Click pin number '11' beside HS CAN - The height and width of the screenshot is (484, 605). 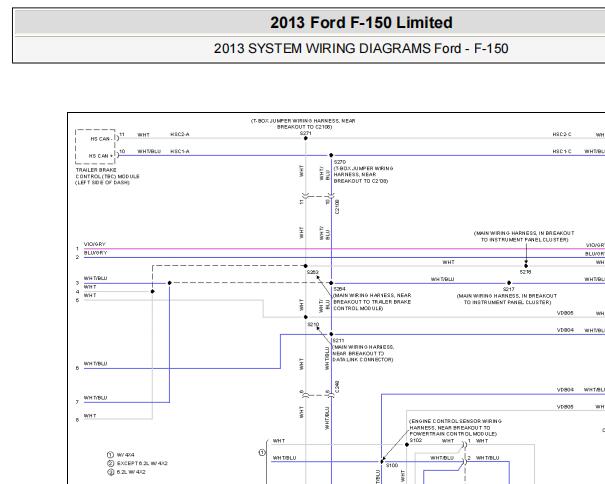pyautogui.click(x=122, y=134)
